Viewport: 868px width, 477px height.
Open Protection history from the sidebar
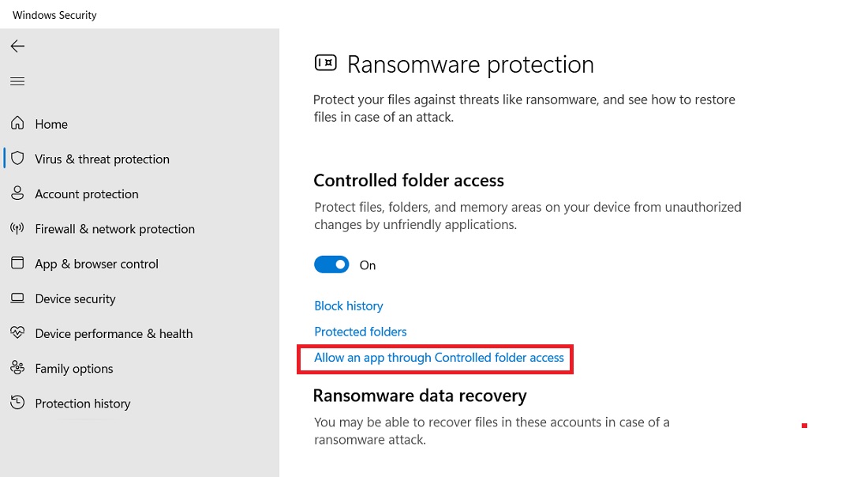(83, 403)
